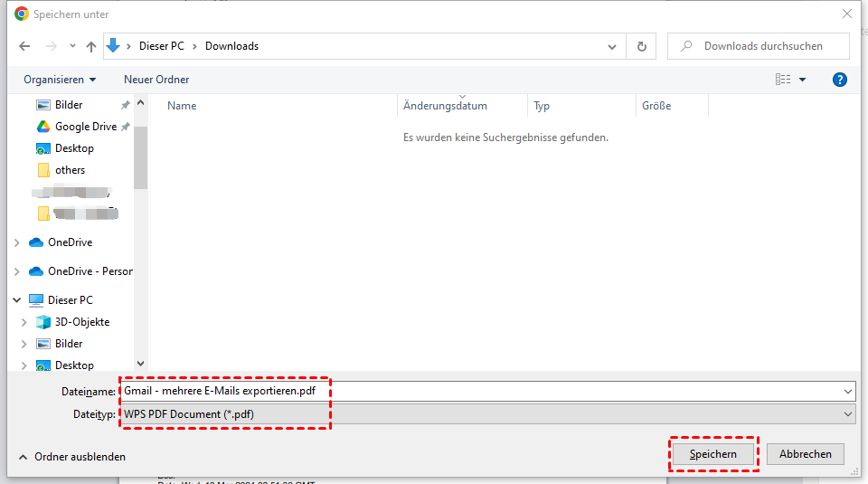Image resolution: width=868 pixels, height=484 pixels.
Task: Open the Dateityp combo box
Action: (x=488, y=414)
